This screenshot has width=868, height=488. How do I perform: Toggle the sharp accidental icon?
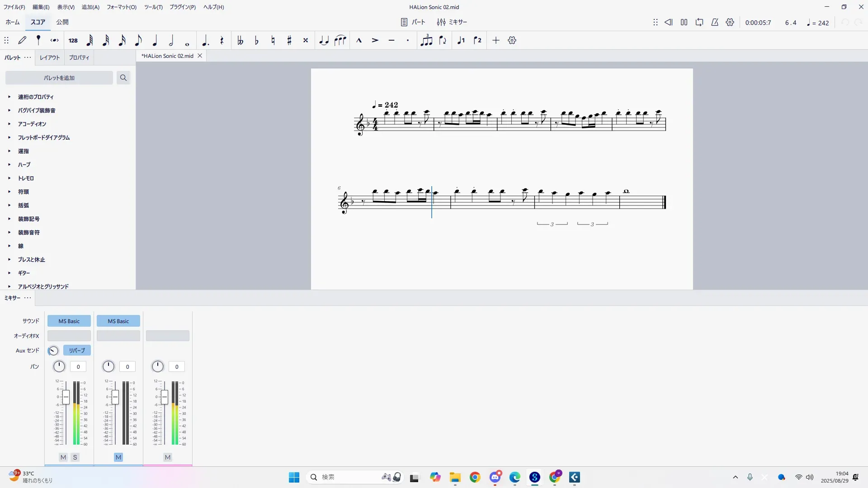pos(289,41)
